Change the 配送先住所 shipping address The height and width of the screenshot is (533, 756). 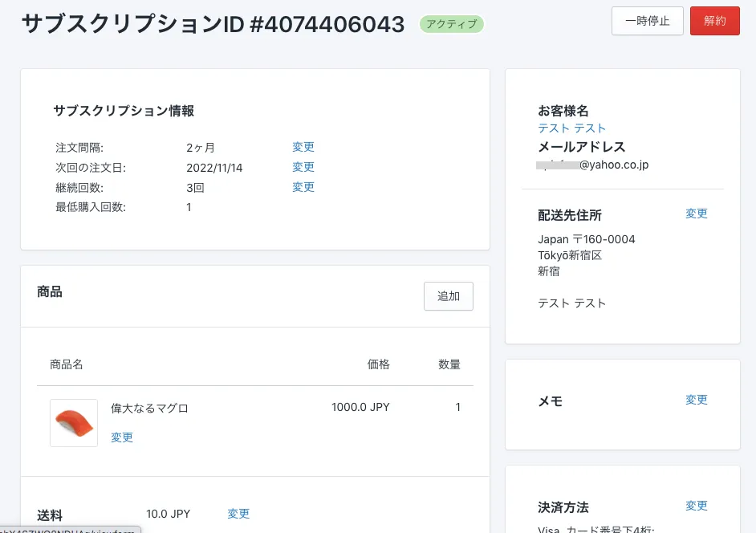(x=697, y=214)
